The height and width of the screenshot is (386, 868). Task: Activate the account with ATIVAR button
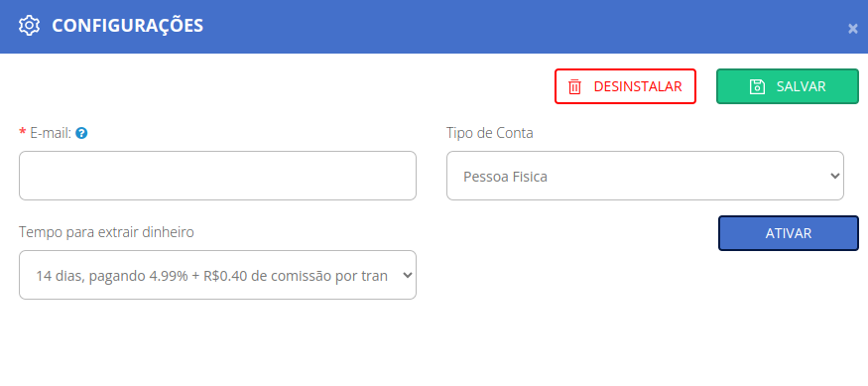point(789,233)
